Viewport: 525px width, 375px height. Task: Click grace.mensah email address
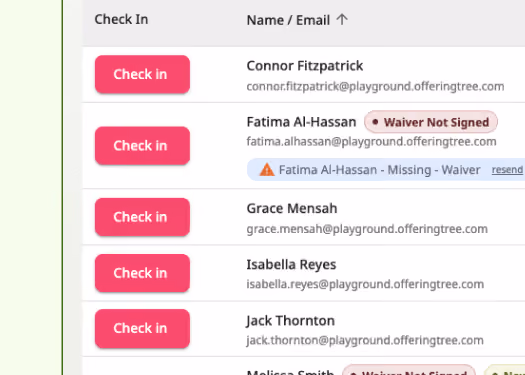367,229
